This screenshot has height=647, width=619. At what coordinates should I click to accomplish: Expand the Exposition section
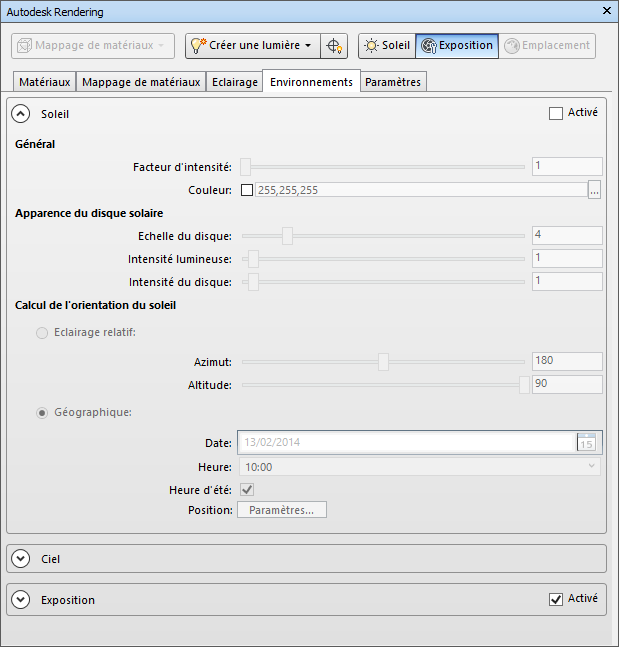[21, 599]
